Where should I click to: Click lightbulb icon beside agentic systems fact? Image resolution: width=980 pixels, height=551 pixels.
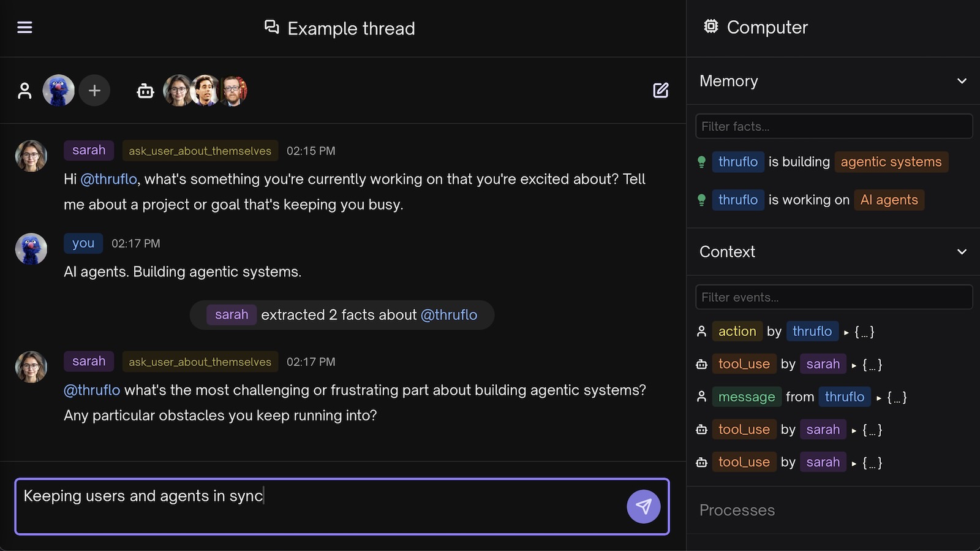click(x=702, y=162)
